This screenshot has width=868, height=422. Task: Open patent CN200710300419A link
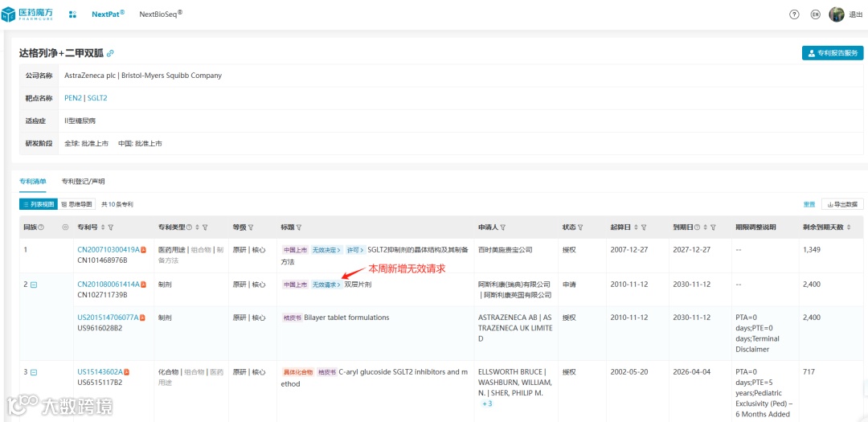(x=108, y=250)
